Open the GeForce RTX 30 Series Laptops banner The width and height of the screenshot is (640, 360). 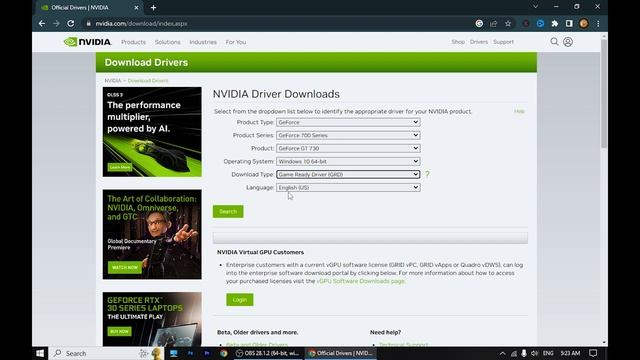click(152, 319)
